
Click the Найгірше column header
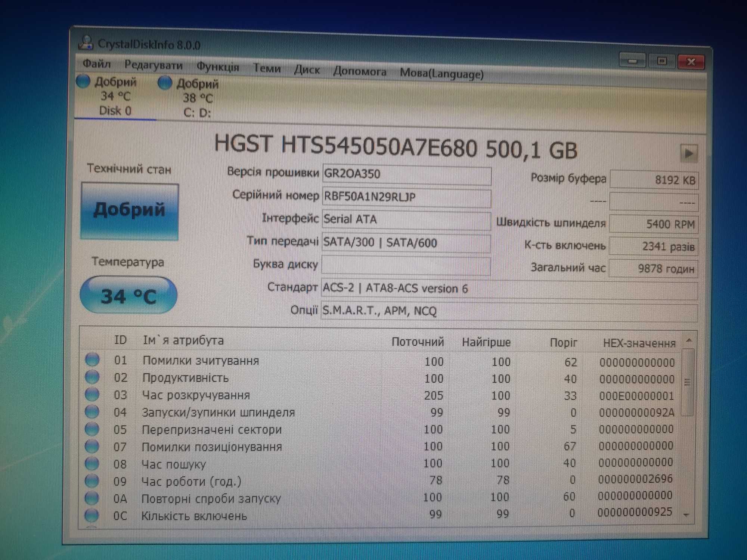pos(486,342)
